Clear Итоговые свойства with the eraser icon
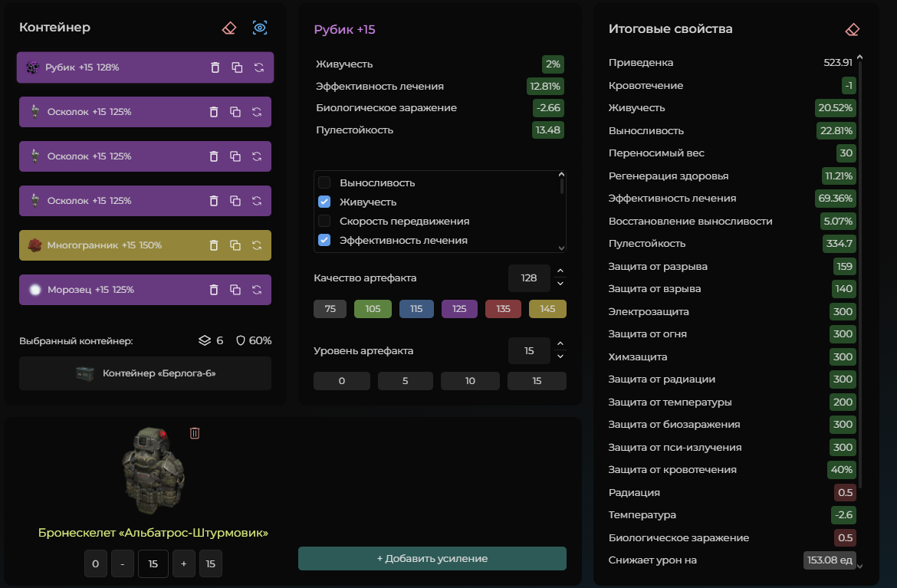The image size is (897, 588). tap(852, 29)
